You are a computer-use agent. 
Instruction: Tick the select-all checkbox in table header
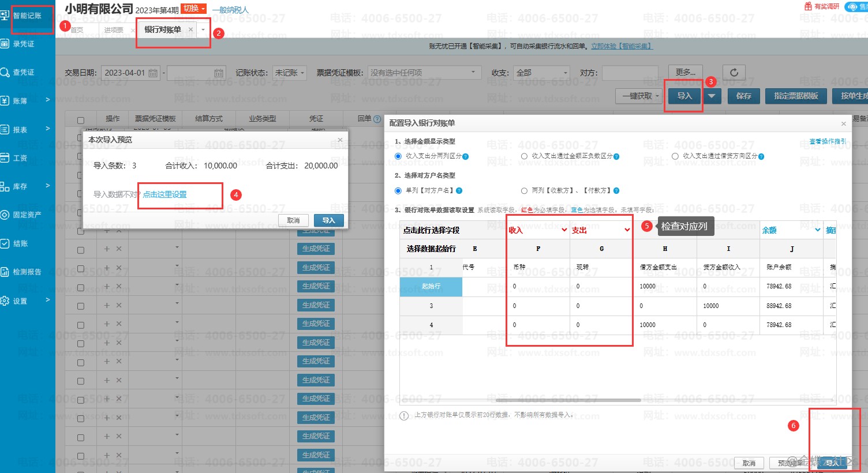pos(81,120)
